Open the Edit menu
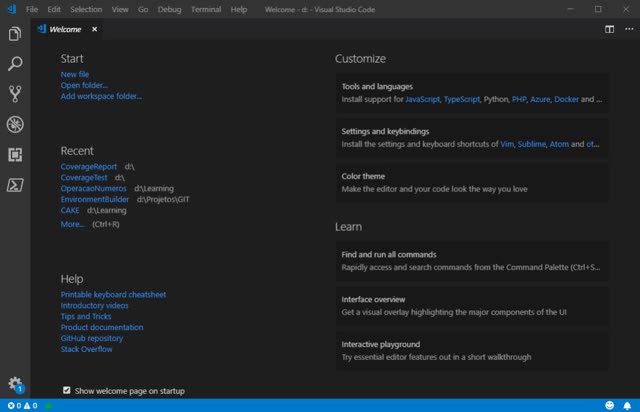Viewport: 640px width, 412px height. pyautogui.click(x=53, y=9)
